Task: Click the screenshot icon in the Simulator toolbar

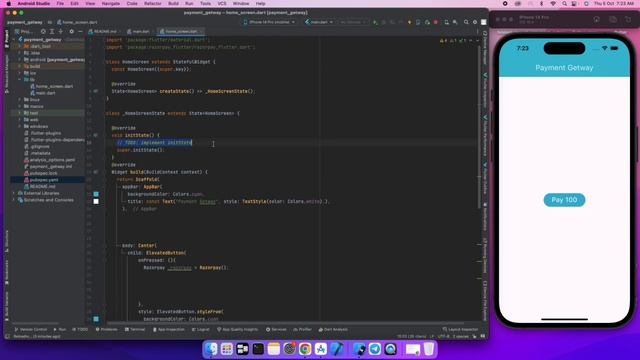Action: [x=613, y=19]
